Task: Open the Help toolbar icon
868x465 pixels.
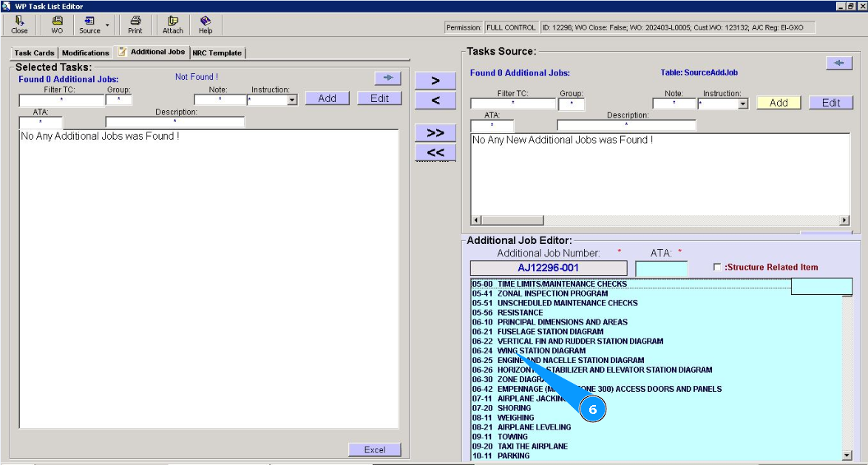Action: (x=206, y=25)
